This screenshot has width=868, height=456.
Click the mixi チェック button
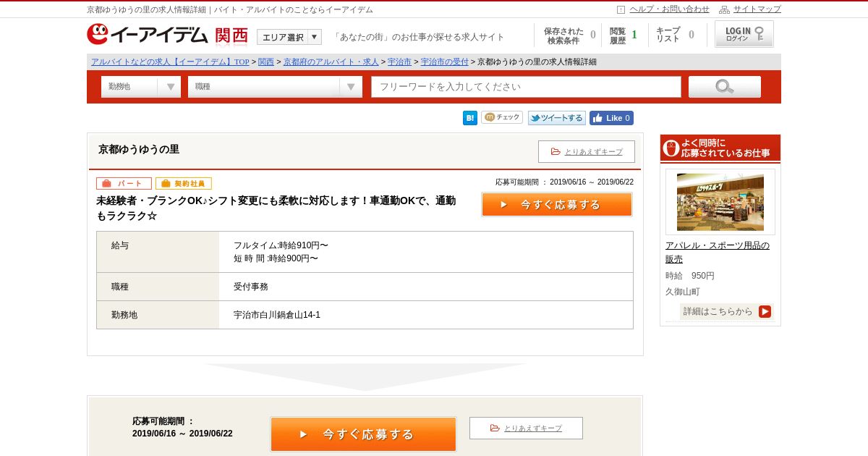tap(502, 117)
